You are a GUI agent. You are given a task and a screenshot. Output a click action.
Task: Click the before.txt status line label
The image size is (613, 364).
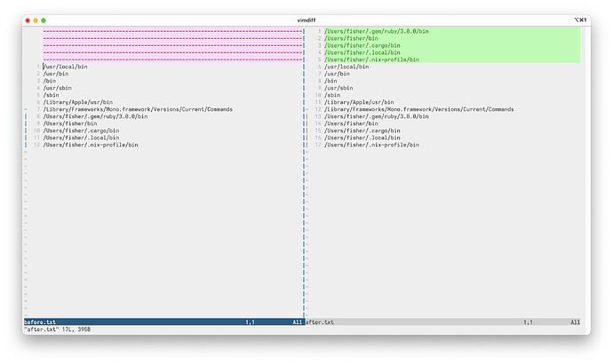click(x=40, y=322)
